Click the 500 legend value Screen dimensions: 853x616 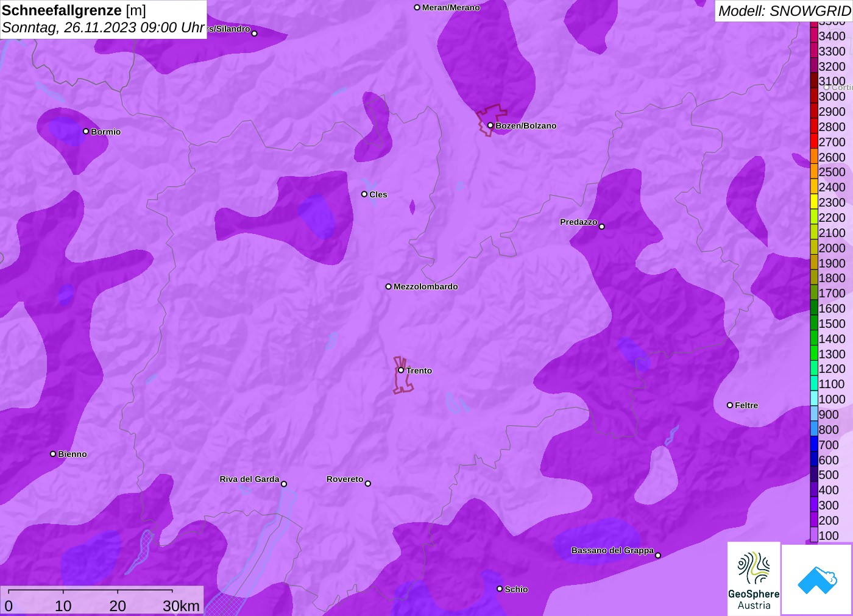click(829, 475)
